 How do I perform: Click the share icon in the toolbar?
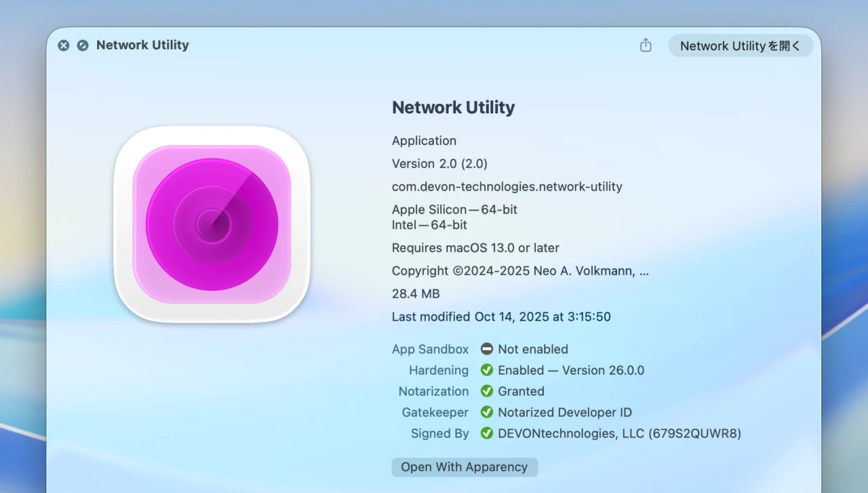pyautogui.click(x=645, y=45)
